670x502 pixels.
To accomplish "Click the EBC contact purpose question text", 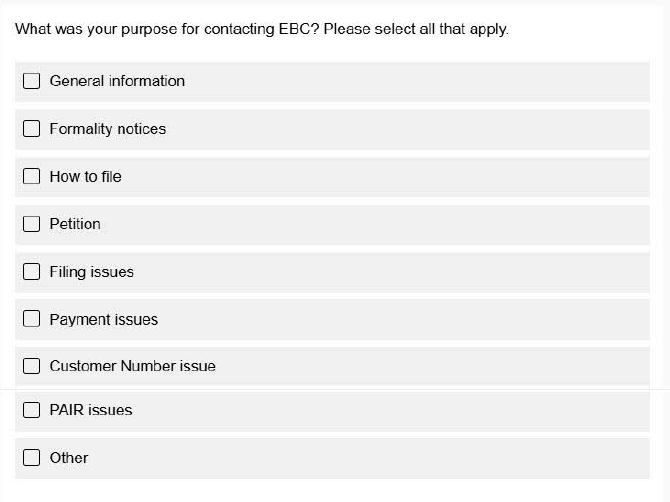I will 262,29.
